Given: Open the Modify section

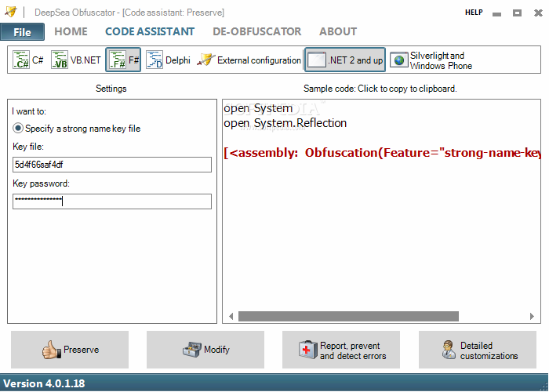Looking at the screenshot, I should click(x=205, y=350).
